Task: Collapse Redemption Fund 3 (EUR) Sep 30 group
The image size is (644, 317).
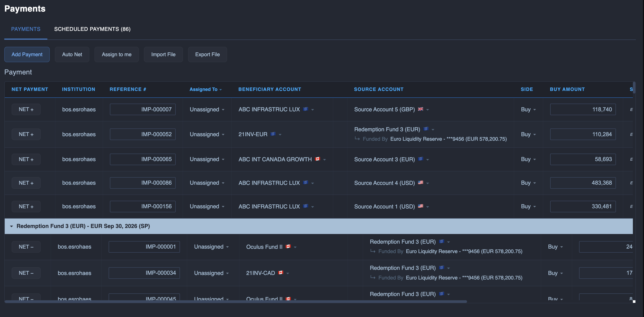Action: point(12,226)
